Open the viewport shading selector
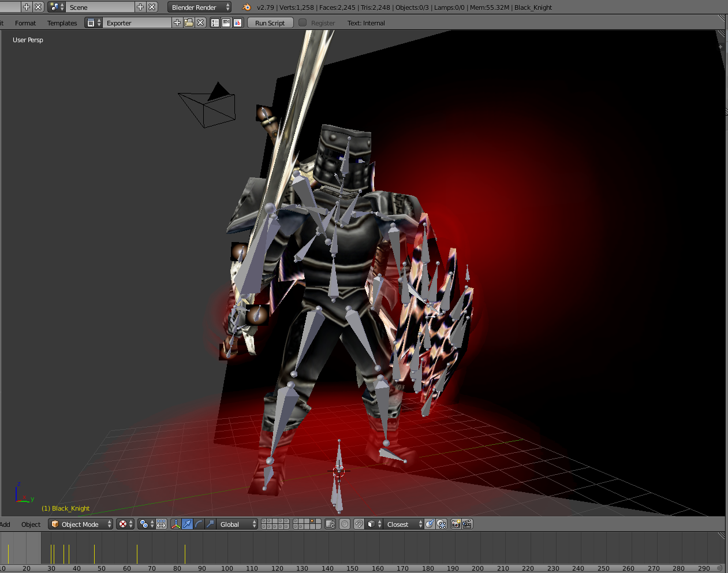The image size is (728, 573). (x=125, y=524)
